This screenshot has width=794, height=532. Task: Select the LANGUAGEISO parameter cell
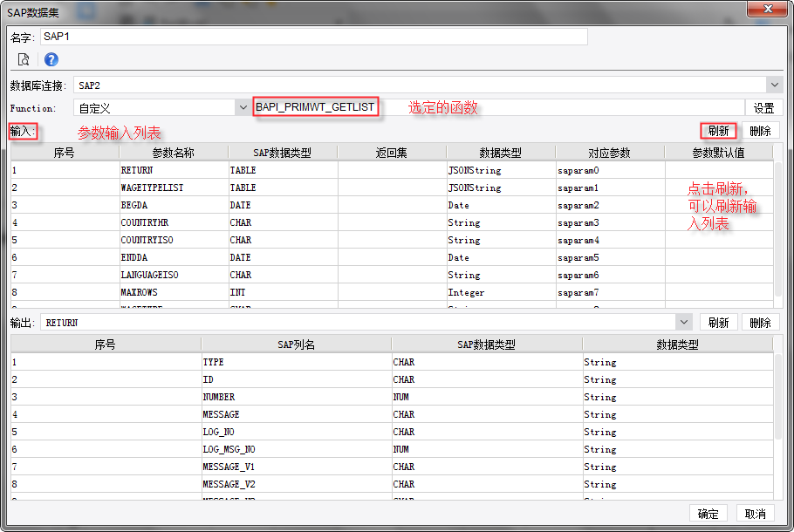(174, 275)
